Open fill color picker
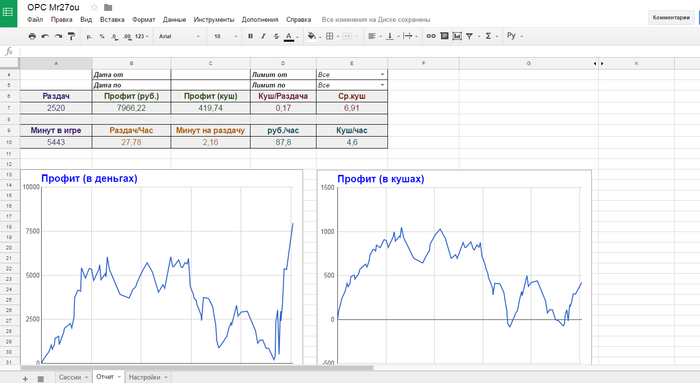The height and width of the screenshot is (383, 700). click(312, 36)
